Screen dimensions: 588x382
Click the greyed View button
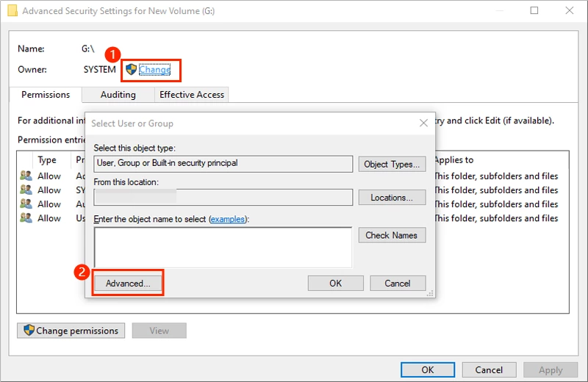(x=159, y=331)
